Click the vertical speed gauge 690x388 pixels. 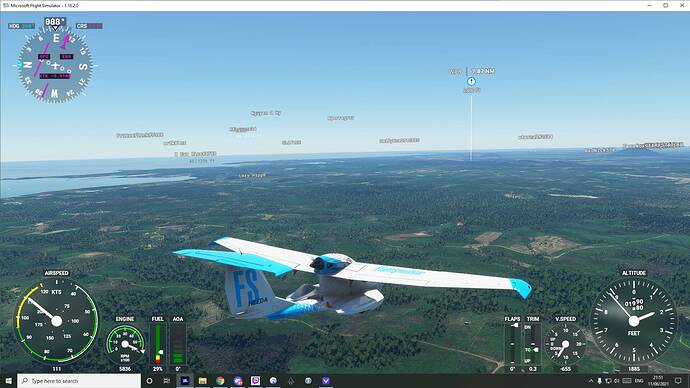coord(565,344)
